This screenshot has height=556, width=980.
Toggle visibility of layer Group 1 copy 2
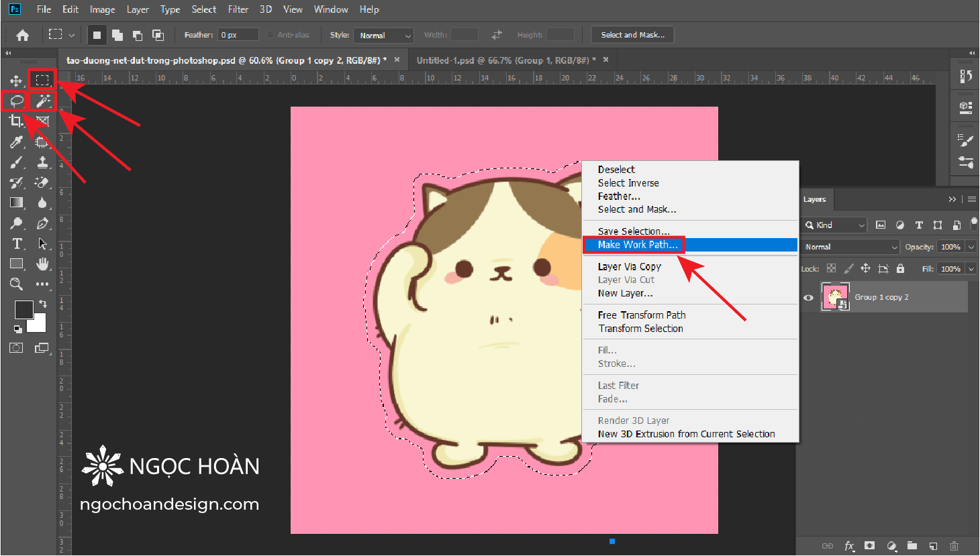click(x=808, y=297)
